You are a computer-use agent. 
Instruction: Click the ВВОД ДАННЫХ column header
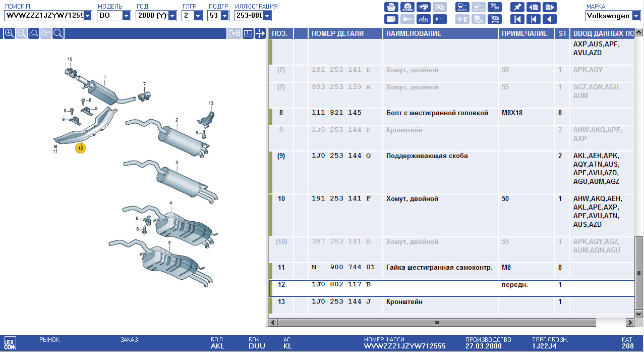click(602, 33)
